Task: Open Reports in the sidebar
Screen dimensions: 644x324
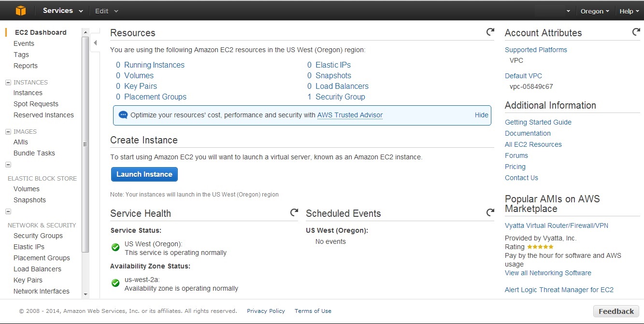Action: click(26, 66)
